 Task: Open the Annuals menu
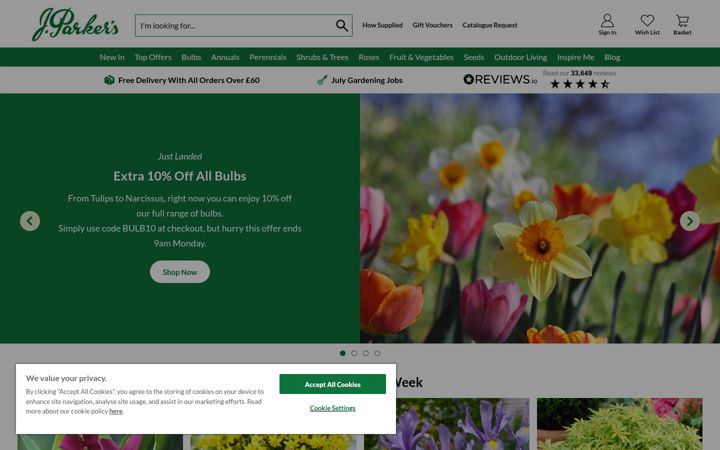[x=225, y=57]
